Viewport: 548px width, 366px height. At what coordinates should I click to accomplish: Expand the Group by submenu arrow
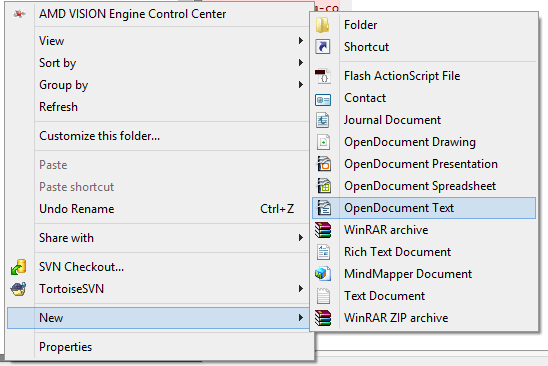pos(301,85)
